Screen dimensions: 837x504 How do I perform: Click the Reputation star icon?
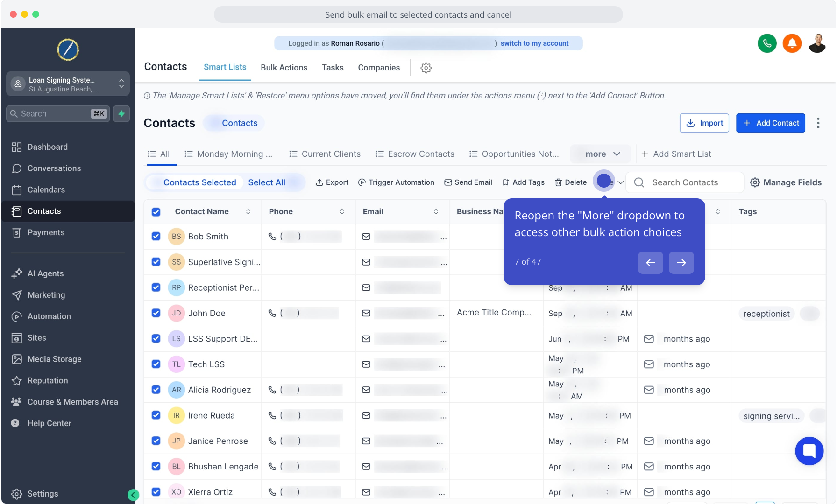click(17, 381)
